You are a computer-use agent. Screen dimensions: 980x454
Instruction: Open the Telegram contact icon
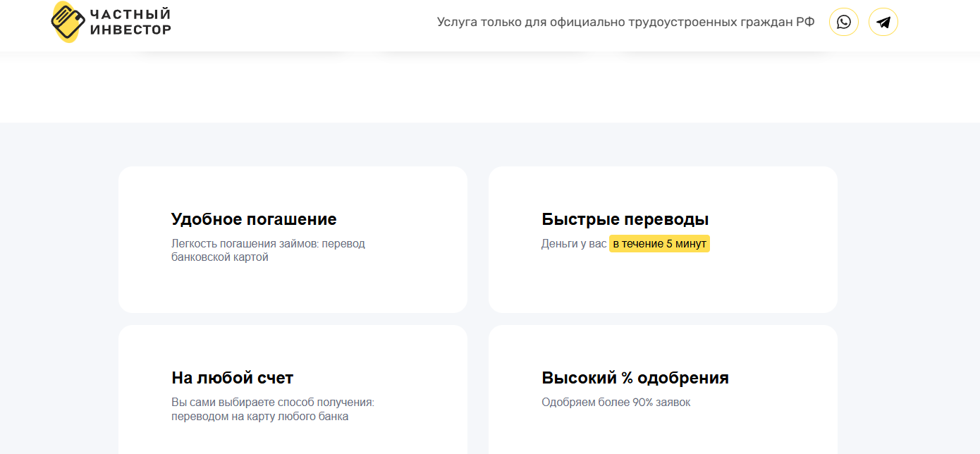[883, 22]
